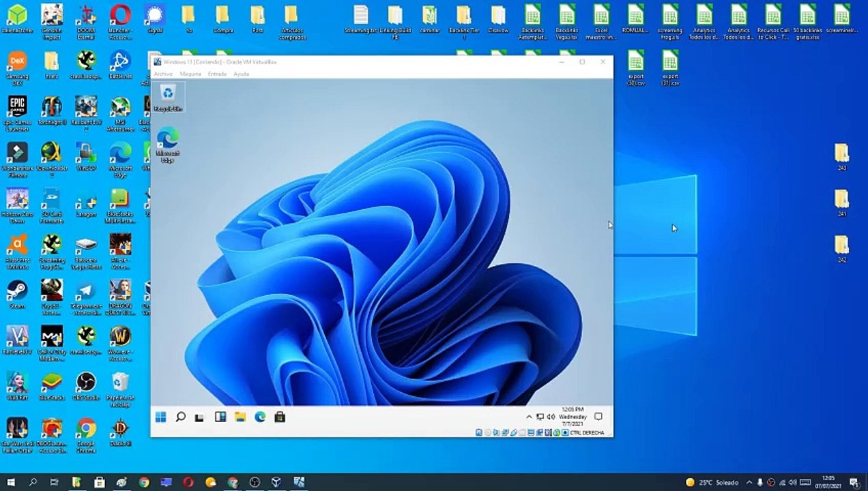Select Epic Games Launcher desktop icon
868x491 pixels.
(x=17, y=113)
